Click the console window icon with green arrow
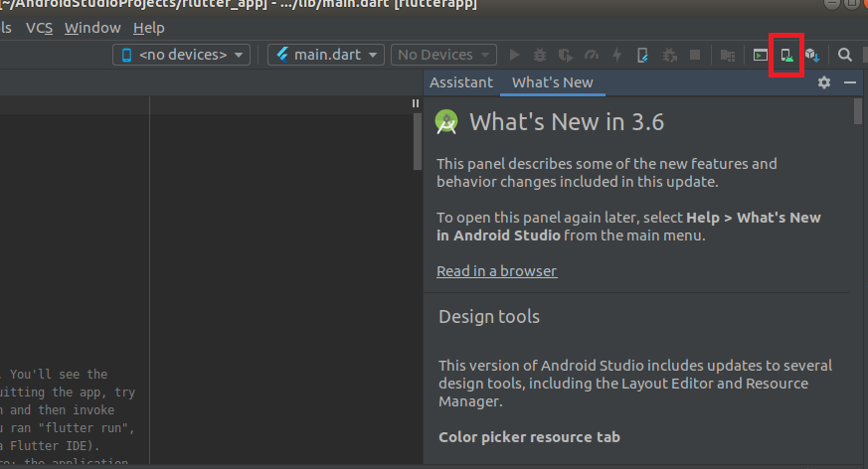The image size is (868, 469). tap(760, 55)
